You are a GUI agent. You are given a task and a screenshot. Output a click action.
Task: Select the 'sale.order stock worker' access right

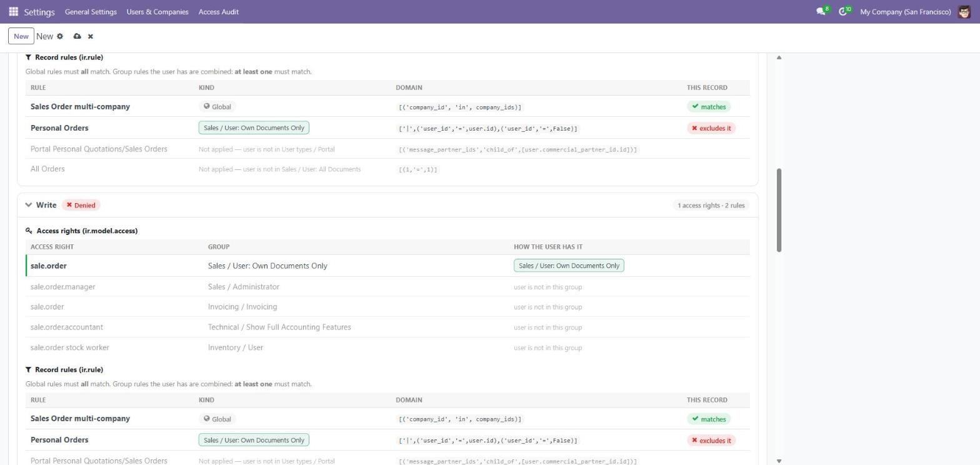pyautogui.click(x=70, y=347)
